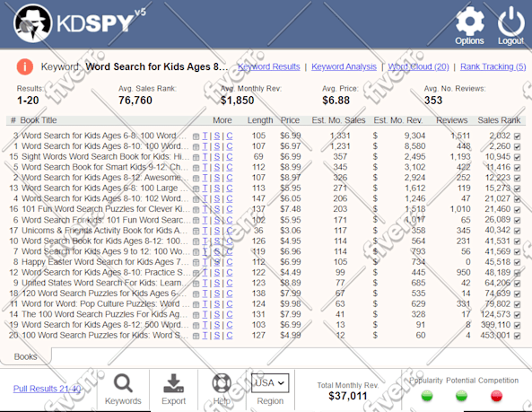
Task: Click C link on 120 Word Search Puzzles row
Action: click(x=230, y=294)
